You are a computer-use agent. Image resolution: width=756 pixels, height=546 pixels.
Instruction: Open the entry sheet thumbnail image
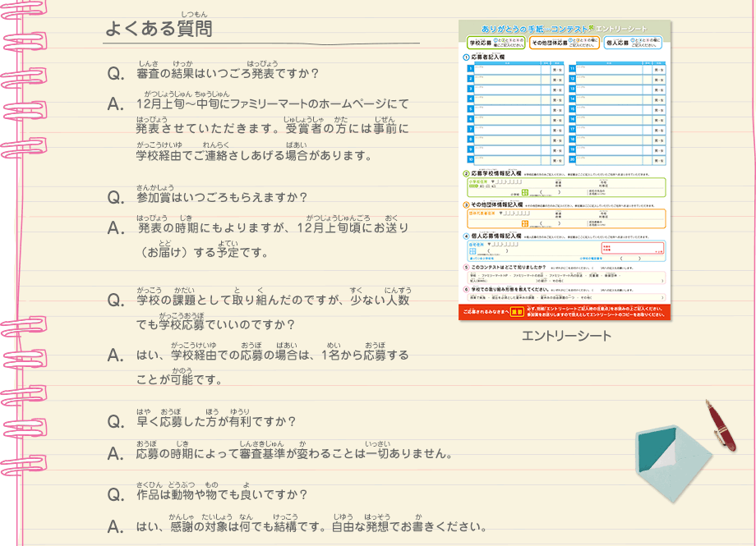566,171
